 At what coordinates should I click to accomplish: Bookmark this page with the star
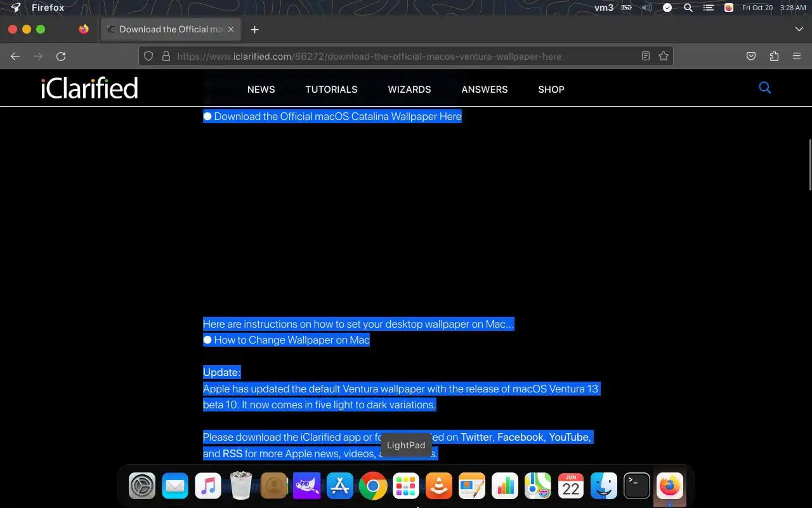(664, 57)
